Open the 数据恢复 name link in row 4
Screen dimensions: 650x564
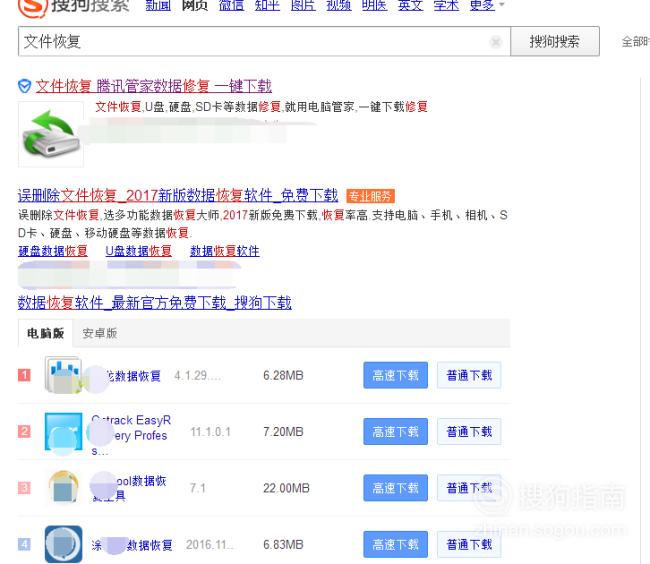point(132,545)
